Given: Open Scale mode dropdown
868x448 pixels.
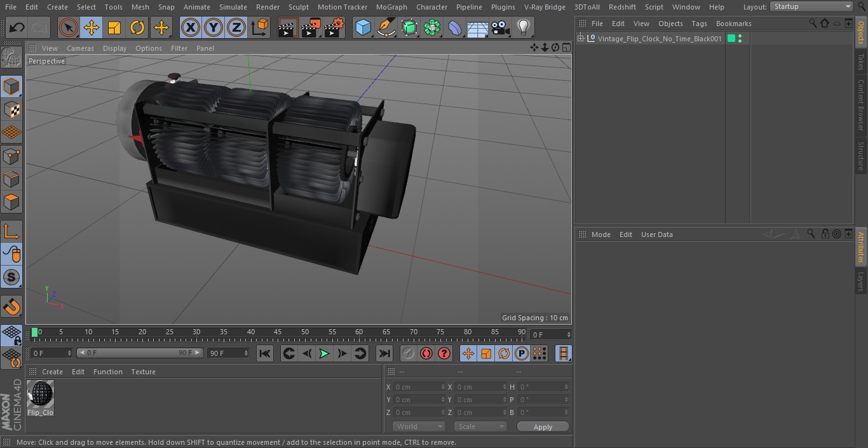Looking at the screenshot, I should pyautogui.click(x=480, y=426).
